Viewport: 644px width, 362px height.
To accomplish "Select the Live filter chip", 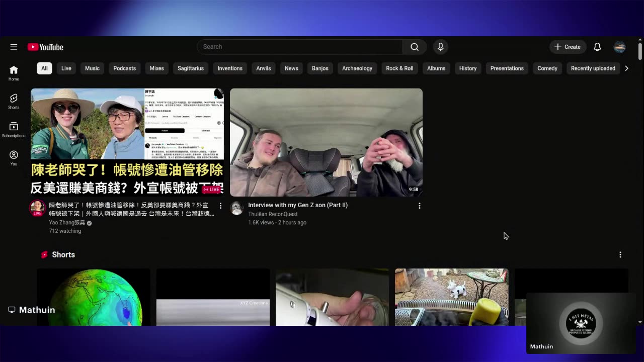I will (66, 68).
